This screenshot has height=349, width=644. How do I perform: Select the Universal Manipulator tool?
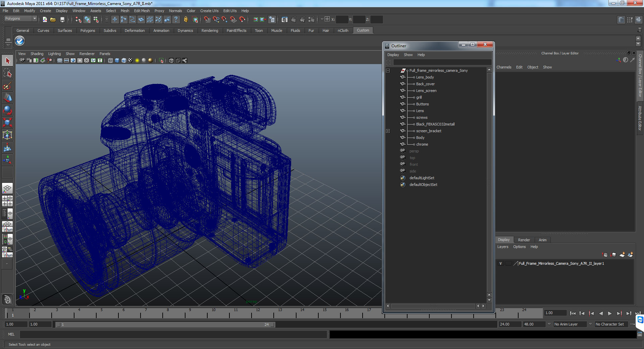(x=7, y=135)
